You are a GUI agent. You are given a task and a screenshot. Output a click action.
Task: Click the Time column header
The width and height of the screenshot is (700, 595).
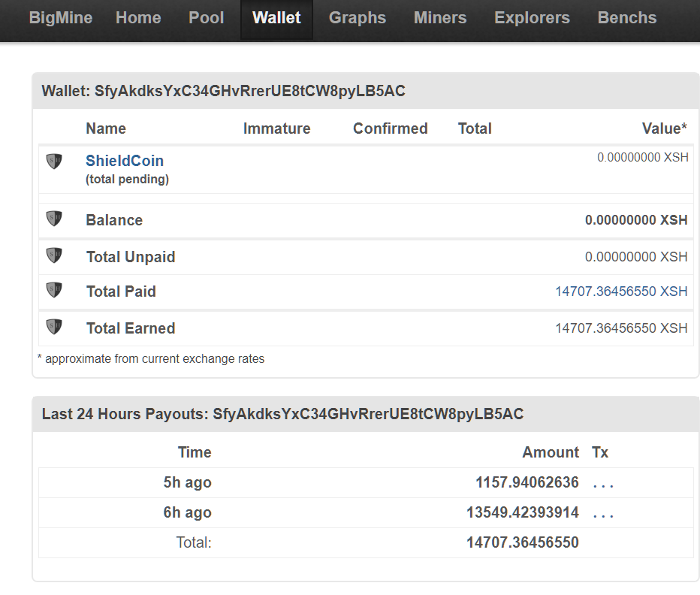tap(195, 452)
